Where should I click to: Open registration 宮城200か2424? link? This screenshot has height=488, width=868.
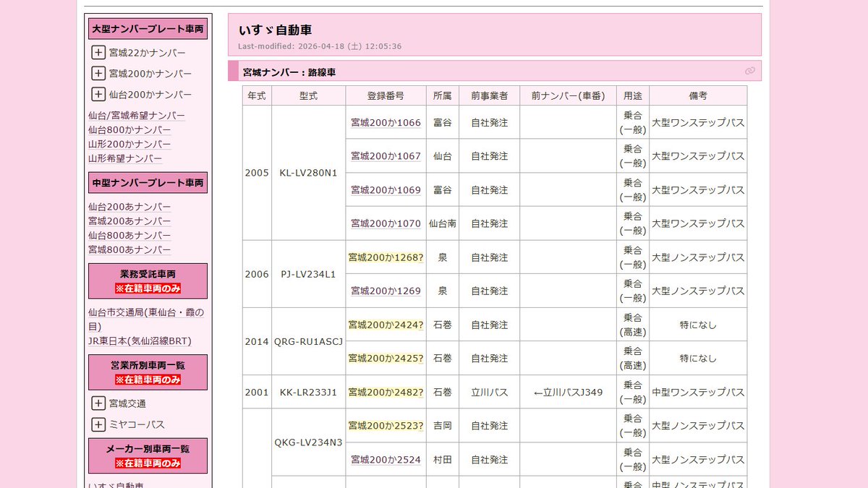386,325
